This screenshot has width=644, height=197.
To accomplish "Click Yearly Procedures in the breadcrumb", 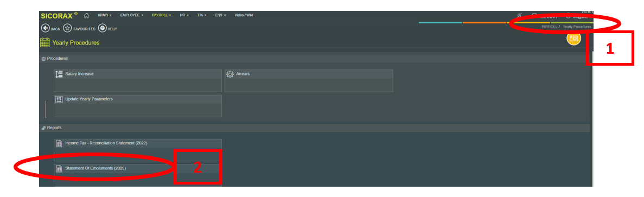I will tap(577, 27).
